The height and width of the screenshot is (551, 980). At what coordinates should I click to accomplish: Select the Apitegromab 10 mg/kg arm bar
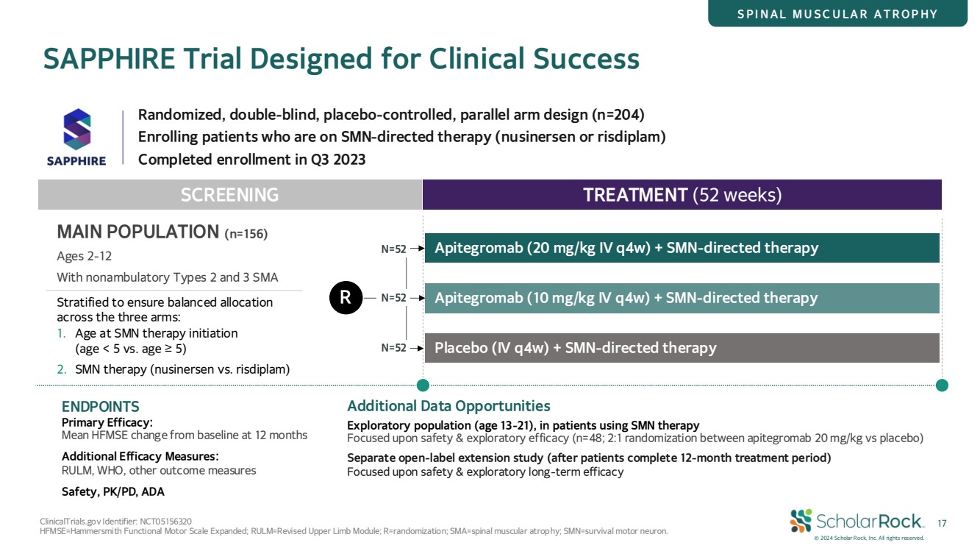[682, 298]
